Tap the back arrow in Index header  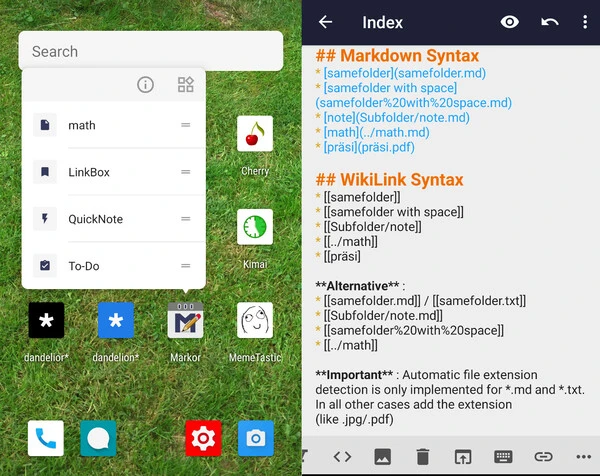click(x=325, y=22)
